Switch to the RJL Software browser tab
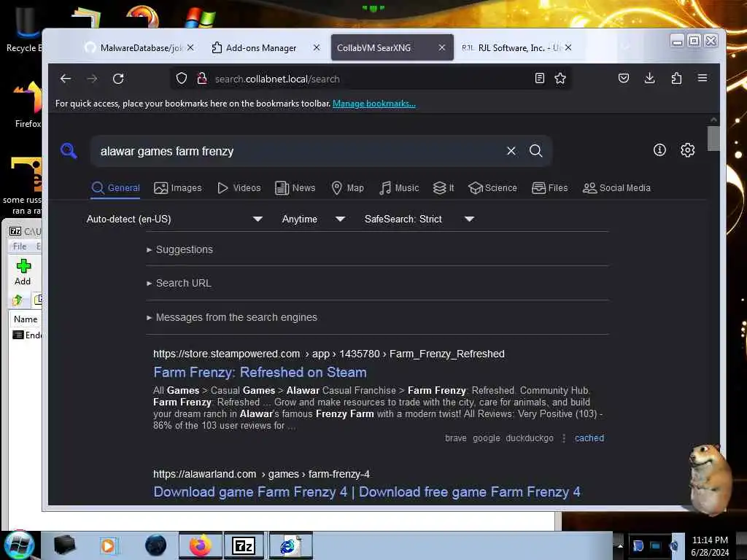747x560 pixels. pos(510,47)
